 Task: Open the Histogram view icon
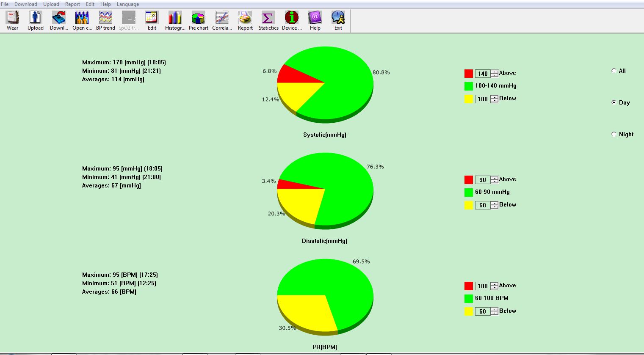[x=175, y=18]
